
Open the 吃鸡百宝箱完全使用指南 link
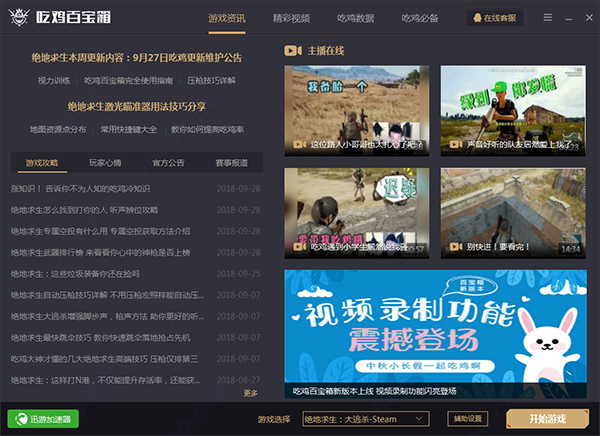tap(129, 81)
